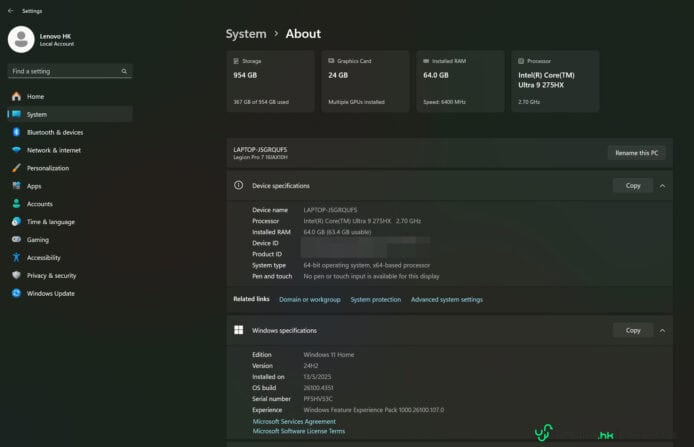Viewport: 694px width, 447px height.
Task: Go to Home settings page
Action: pos(35,96)
